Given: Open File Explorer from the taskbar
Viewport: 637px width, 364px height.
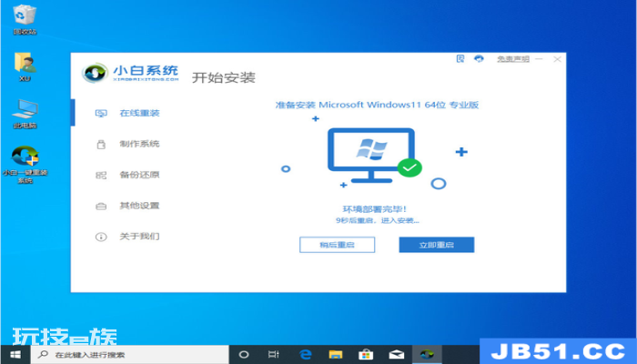Looking at the screenshot, I should point(336,355).
